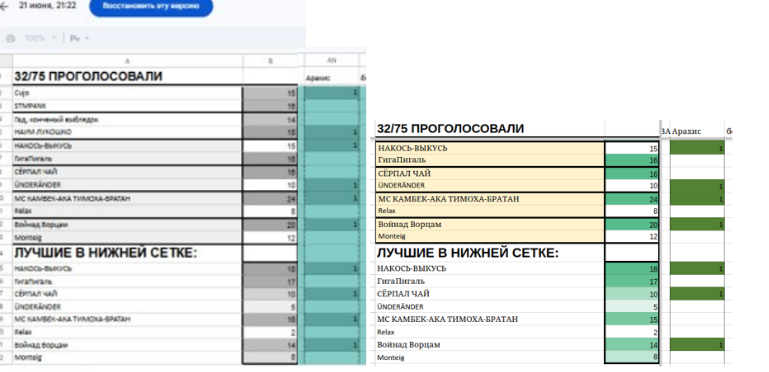Click green value 17 in the serif-font sheet

click(632, 281)
